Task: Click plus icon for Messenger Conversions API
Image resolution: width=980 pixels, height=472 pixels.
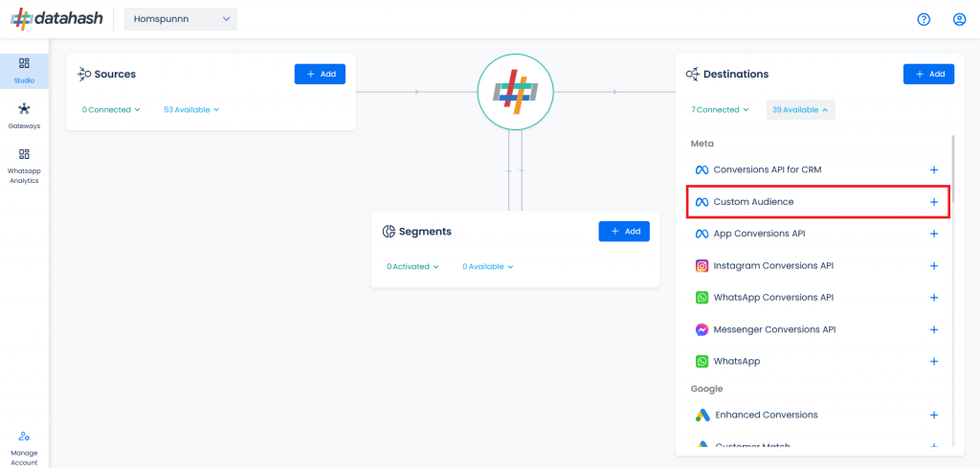Action: [x=934, y=329]
